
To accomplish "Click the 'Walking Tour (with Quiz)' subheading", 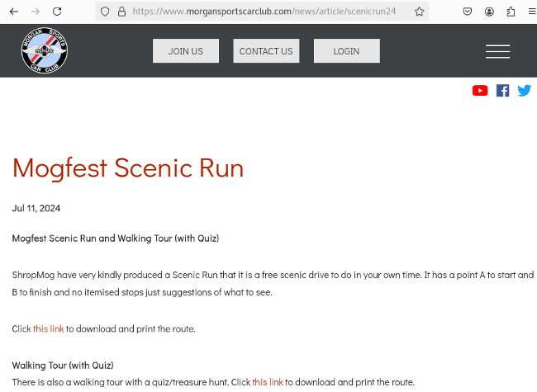I will click(x=63, y=366).
